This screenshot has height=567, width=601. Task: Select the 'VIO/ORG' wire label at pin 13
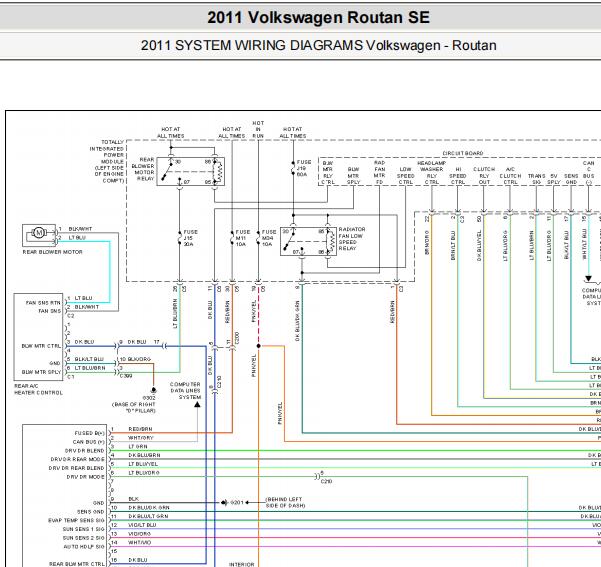140,534
